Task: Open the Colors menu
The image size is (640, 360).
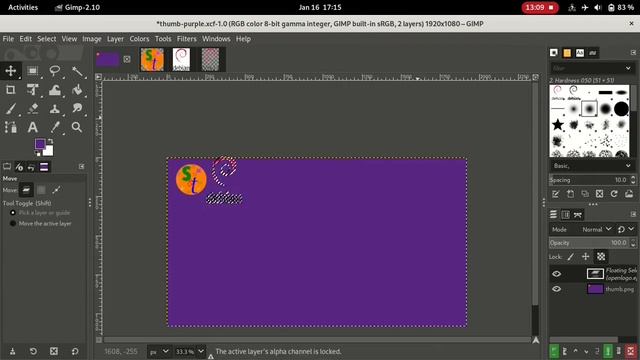Action: pyautogui.click(x=139, y=39)
